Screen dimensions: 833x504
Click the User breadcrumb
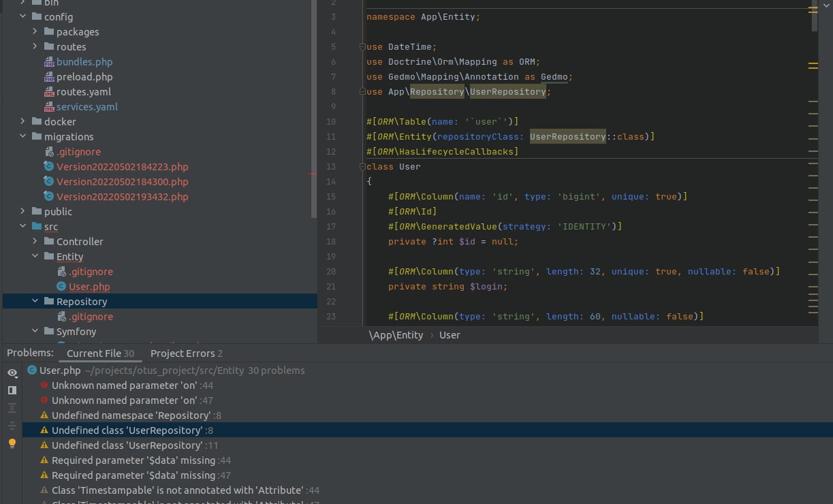coord(450,335)
